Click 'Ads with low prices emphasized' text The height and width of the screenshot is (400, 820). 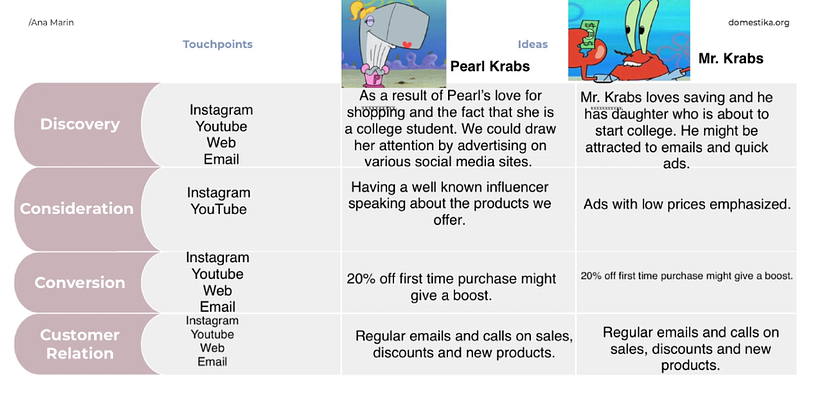pos(687,204)
